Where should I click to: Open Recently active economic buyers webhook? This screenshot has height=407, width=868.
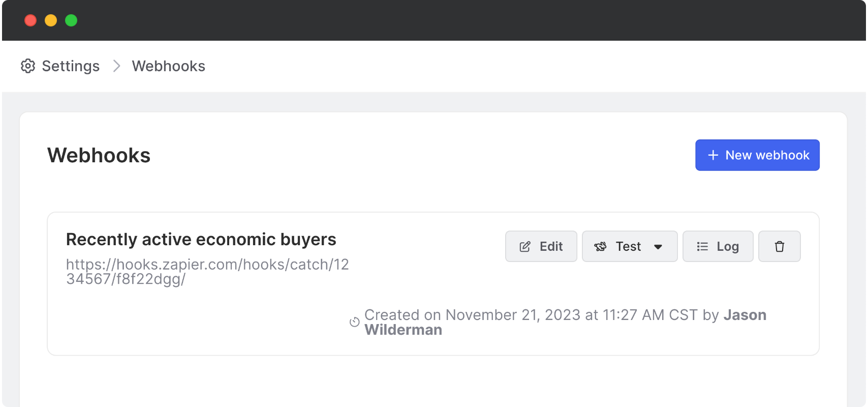click(201, 240)
